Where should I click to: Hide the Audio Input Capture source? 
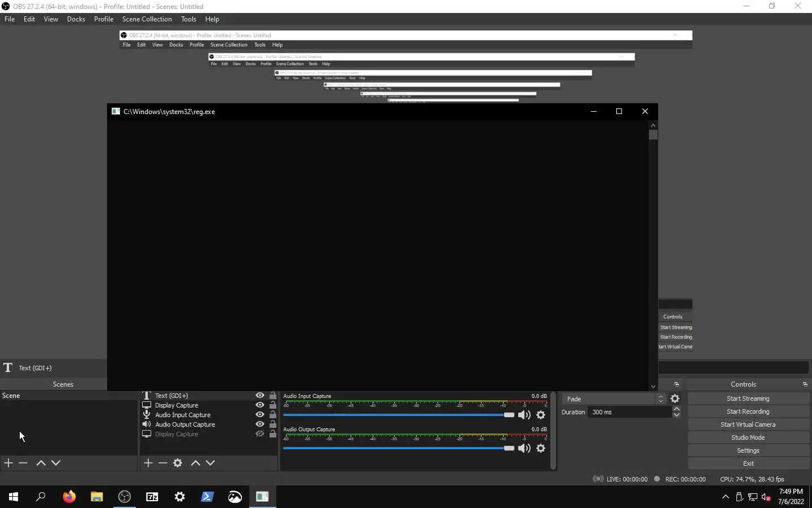coord(260,415)
